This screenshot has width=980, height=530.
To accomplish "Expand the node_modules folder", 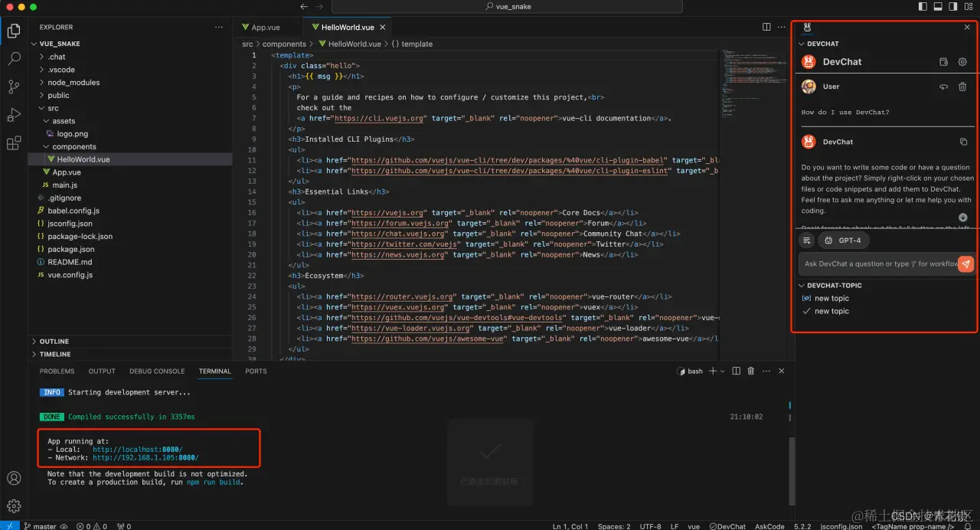I will (130, 83).
